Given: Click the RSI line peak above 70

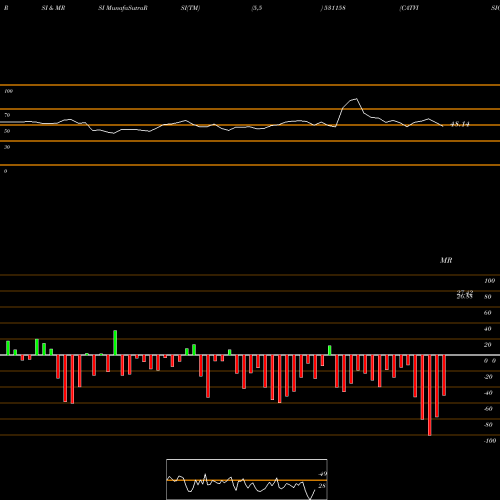Looking at the screenshot, I should pyautogui.click(x=356, y=99).
